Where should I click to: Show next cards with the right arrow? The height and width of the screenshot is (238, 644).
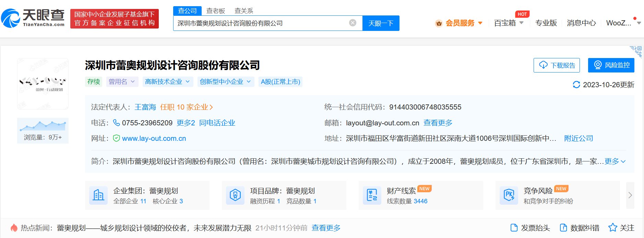[x=630, y=195]
